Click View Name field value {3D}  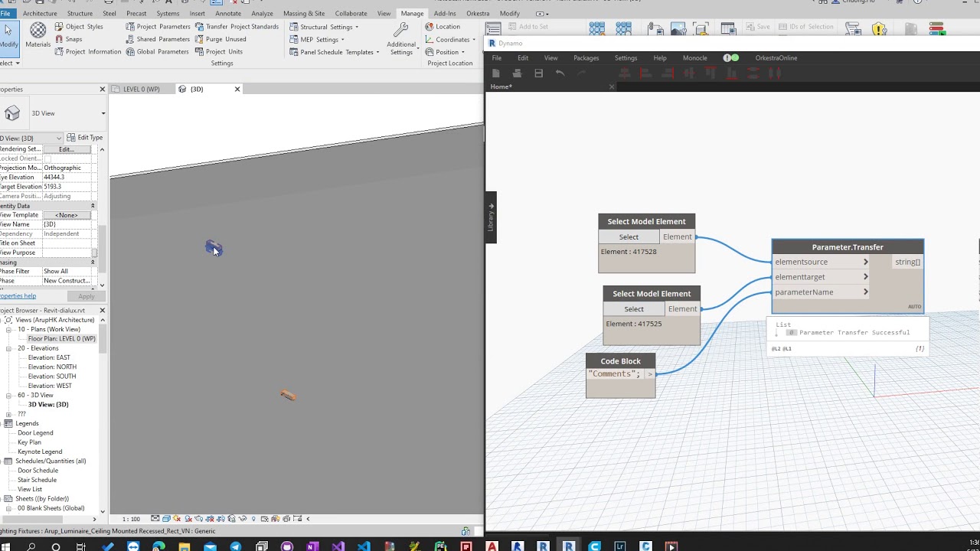tap(67, 224)
